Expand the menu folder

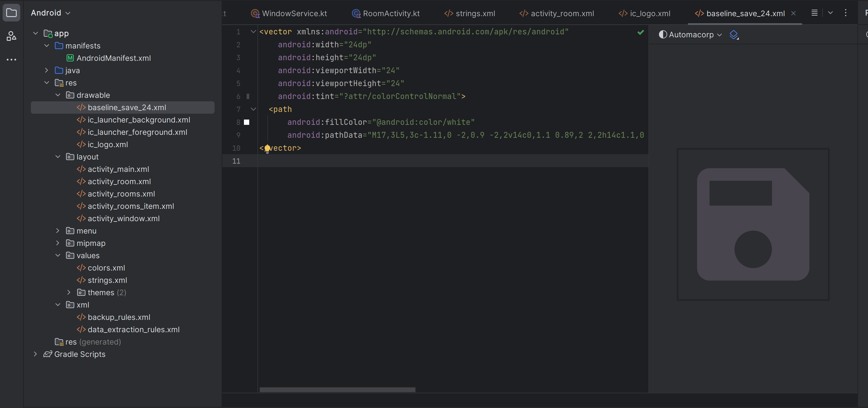[x=58, y=231]
